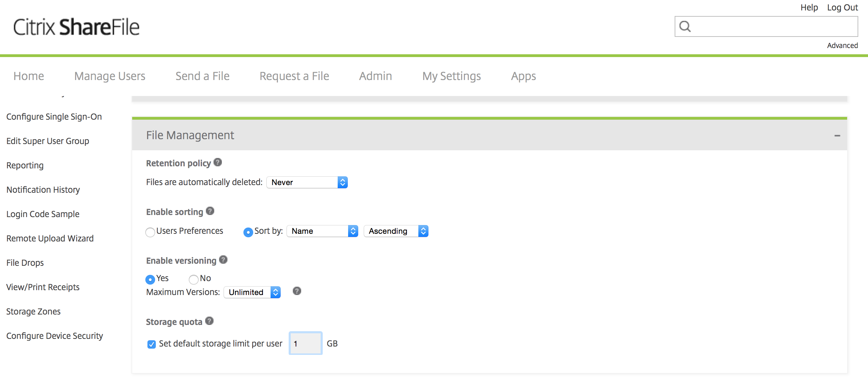Click the search magnifier icon
The image size is (868, 382).
685,26
